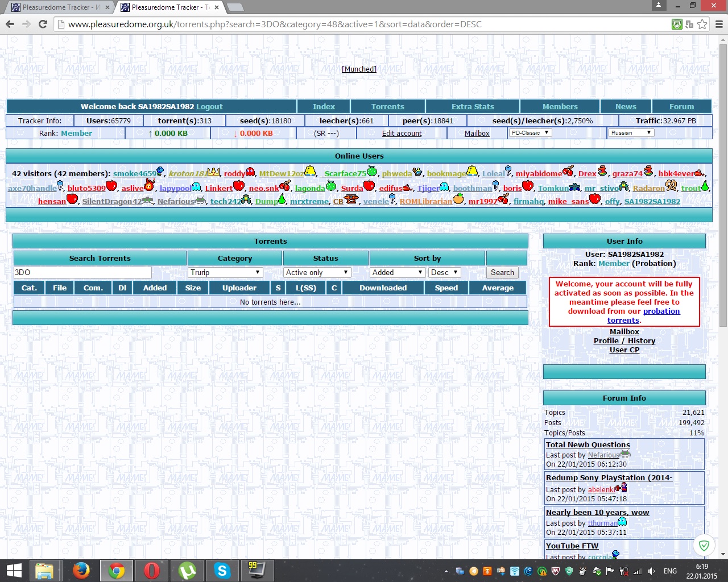This screenshot has width=728, height=582.
Task: Open the Index menu item
Action: 324,106
